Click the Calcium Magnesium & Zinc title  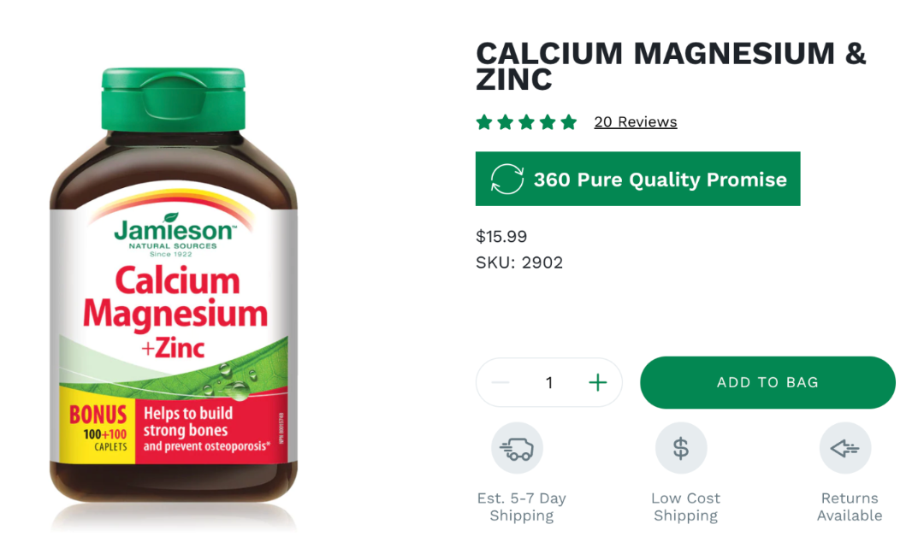[x=671, y=66]
